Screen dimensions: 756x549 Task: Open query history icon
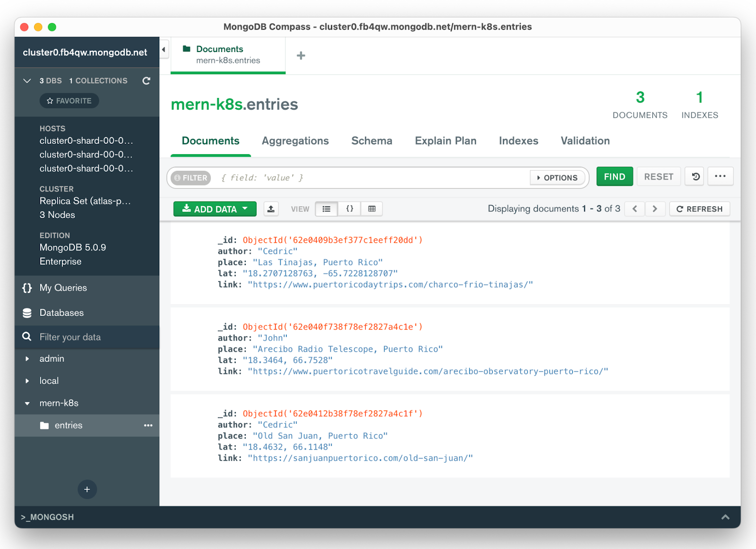pos(694,176)
